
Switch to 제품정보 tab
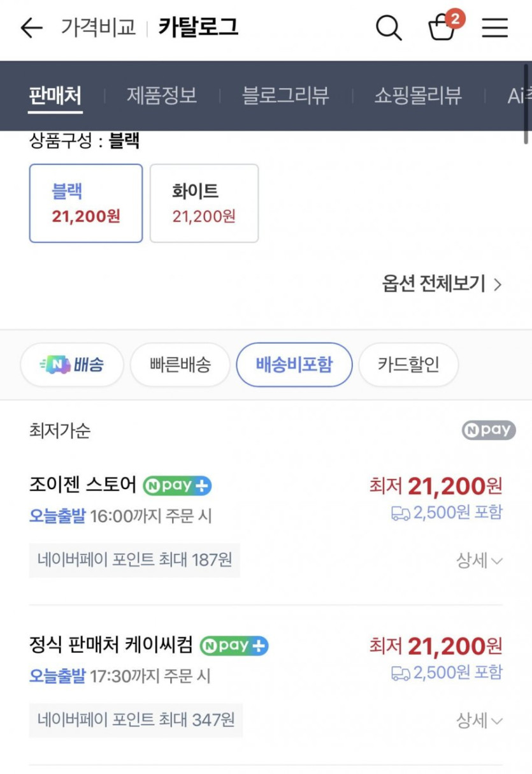pyautogui.click(x=161, y=96)
